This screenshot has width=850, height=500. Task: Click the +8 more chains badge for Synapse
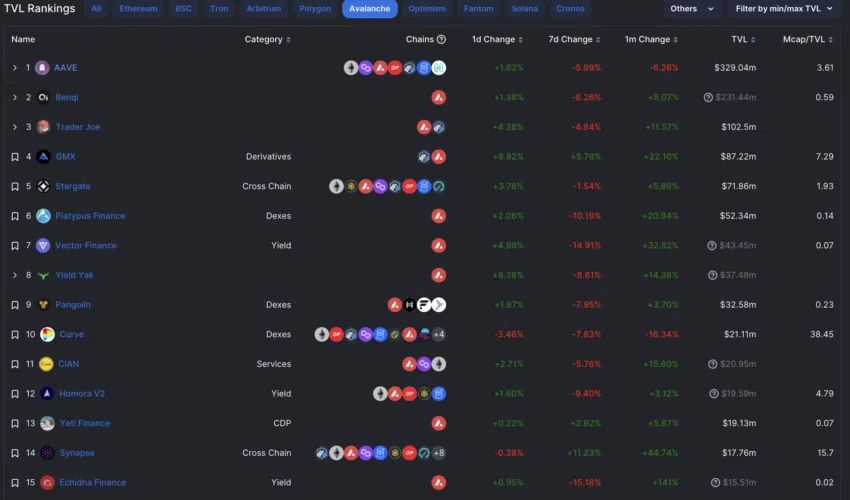439,453
